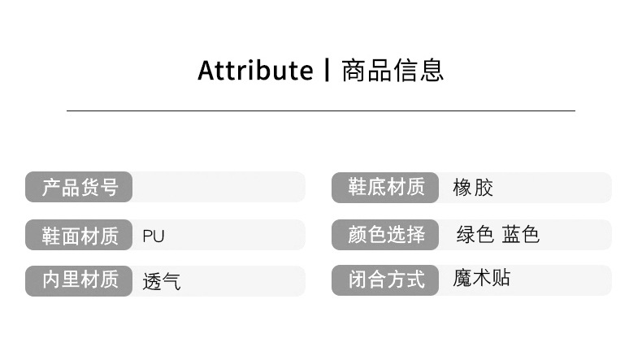Click the "Attribute" heading text
The height and width of the screenshot is (364, 642).
(255, 71)
